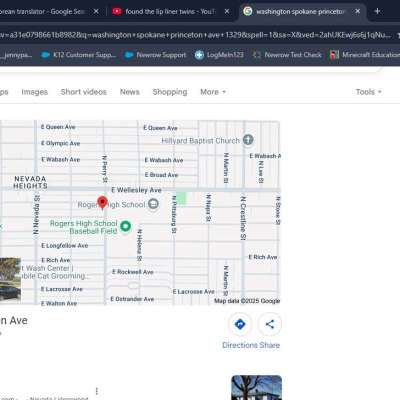Click Rogers High School Baseball Field marker

[x=126, y=226]
